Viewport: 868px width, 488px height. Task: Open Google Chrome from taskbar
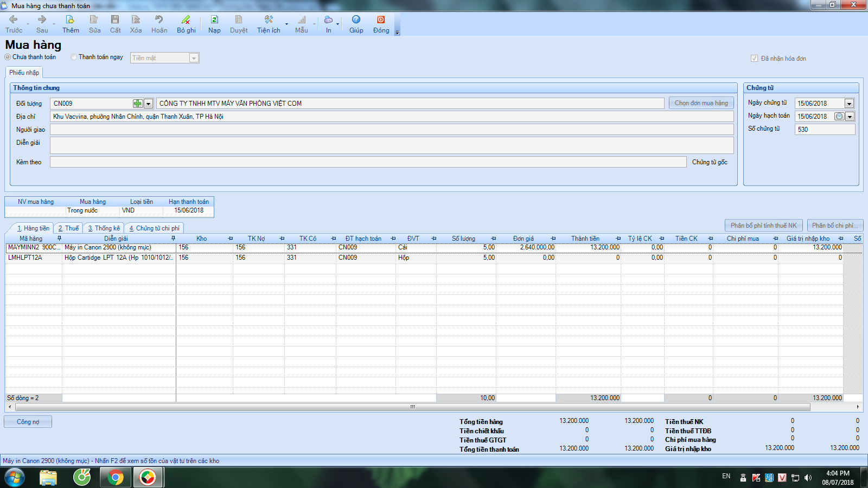(115, 478)
